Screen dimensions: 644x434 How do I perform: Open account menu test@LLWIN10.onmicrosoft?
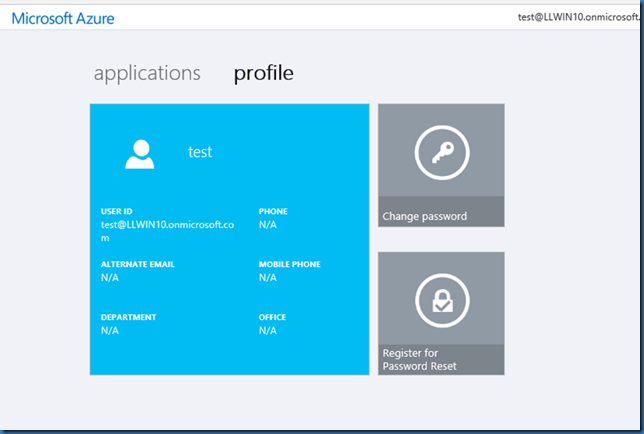579,17
